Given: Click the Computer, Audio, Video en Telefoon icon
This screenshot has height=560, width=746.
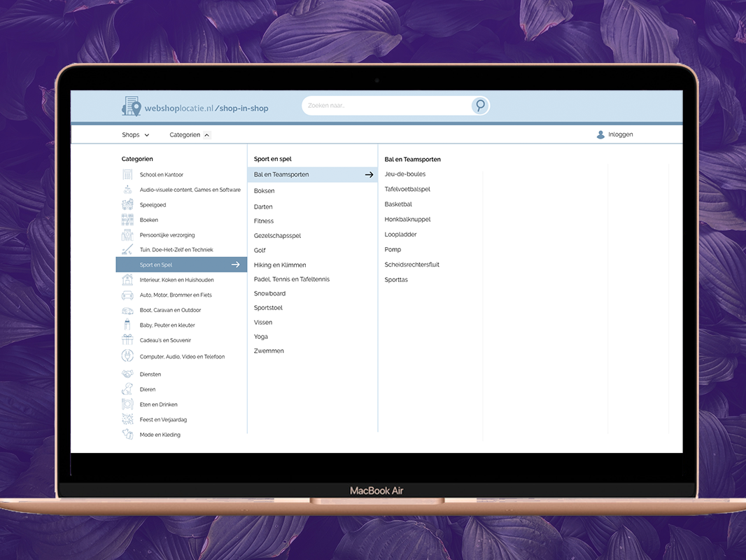Looking at the screenshot, I should (x=127, y=356).
